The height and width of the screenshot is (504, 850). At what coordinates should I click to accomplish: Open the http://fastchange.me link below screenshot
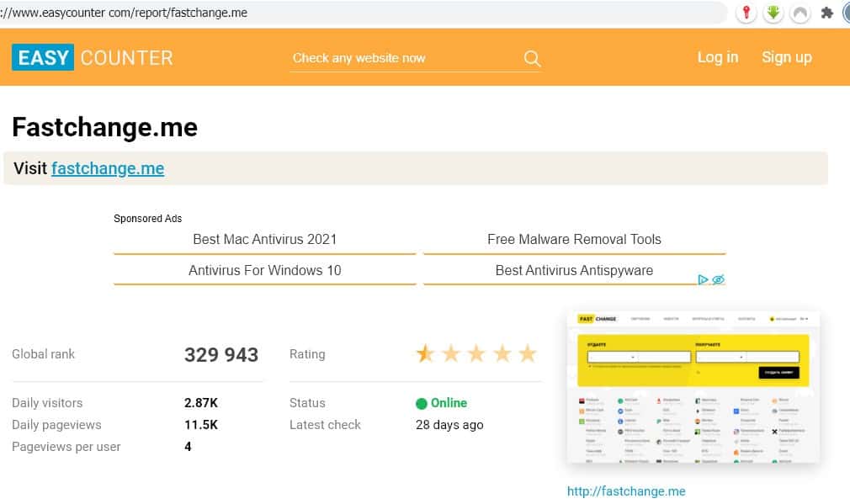(x=626, y=491)
